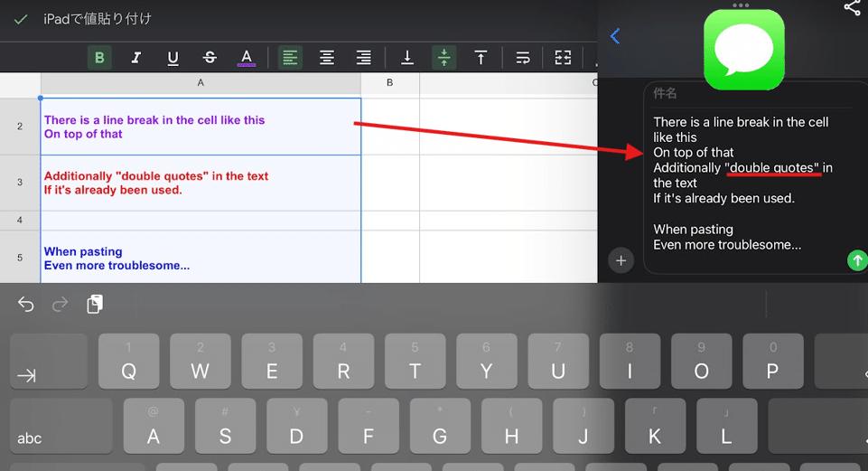Confirm edit with the green checkmark

(21, 19)
